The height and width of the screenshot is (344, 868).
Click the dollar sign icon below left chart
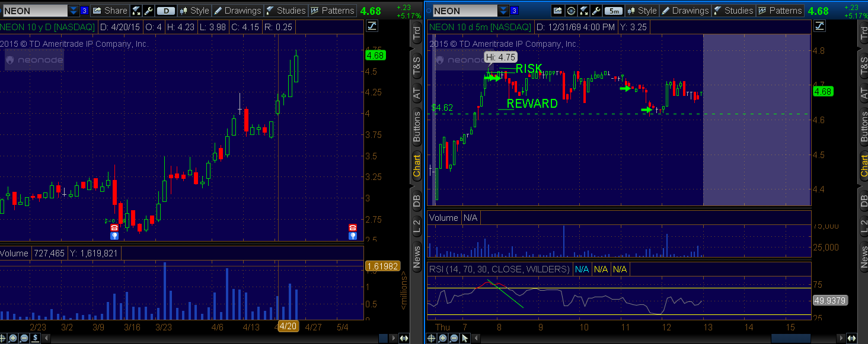click(x=35, y=338)
